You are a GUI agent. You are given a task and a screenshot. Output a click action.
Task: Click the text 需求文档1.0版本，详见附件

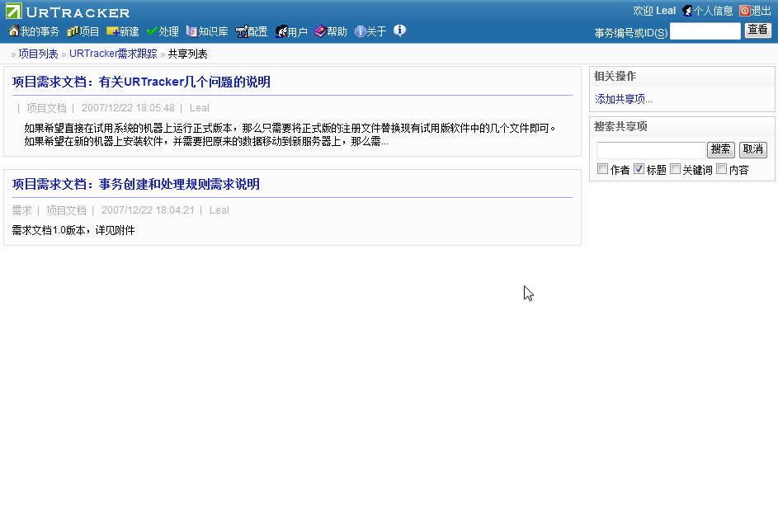73,230
